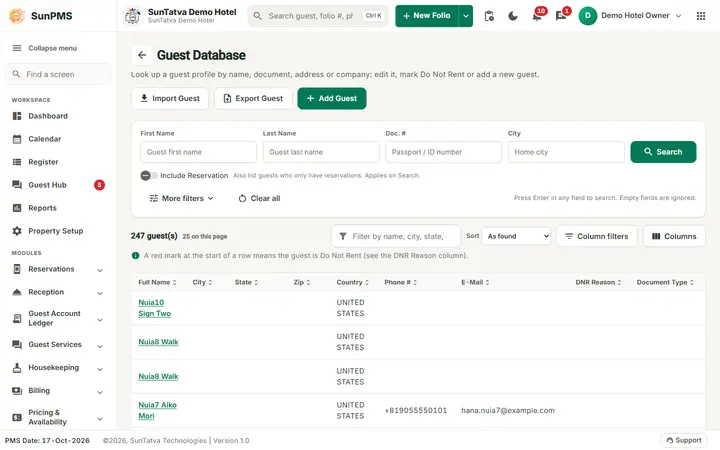
Task: Open Column filters
Action: 596,236
